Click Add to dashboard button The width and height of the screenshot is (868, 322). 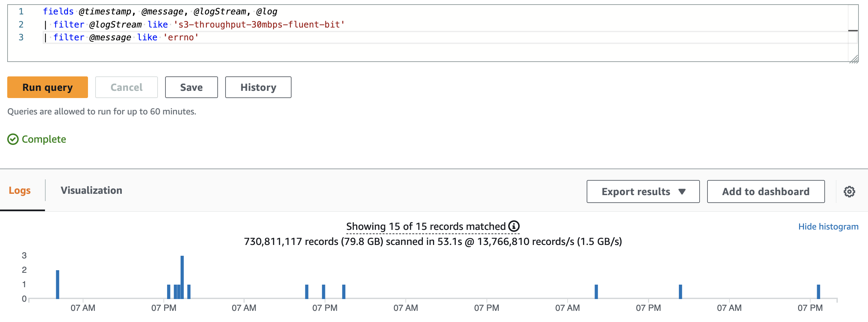[x=766, y=191]
